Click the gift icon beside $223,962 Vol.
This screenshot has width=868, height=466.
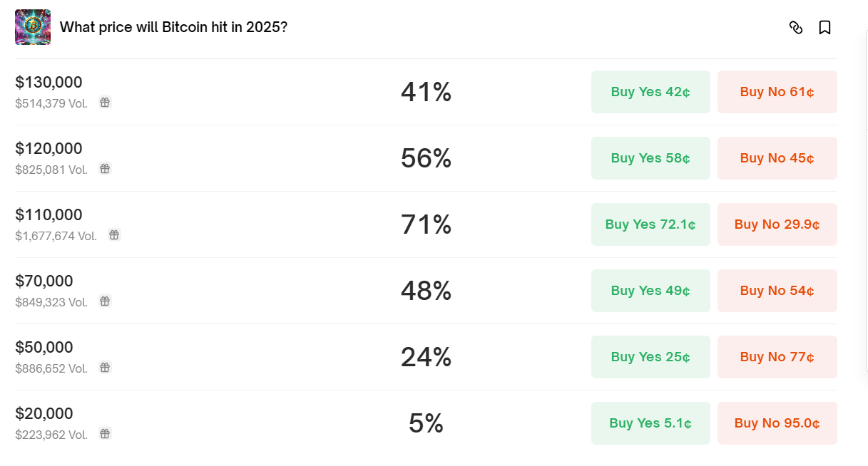coord(105,434)
